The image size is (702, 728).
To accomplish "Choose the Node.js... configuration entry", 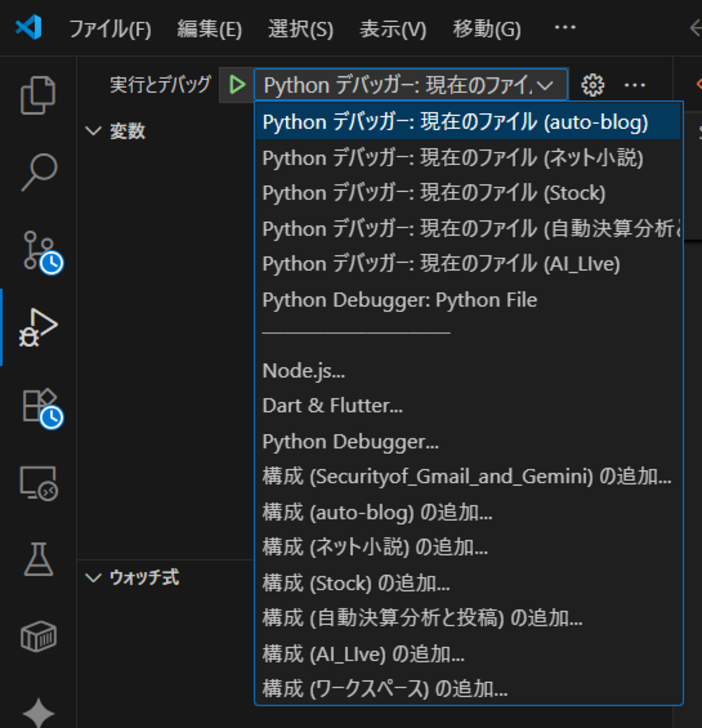I will [303, 370].
